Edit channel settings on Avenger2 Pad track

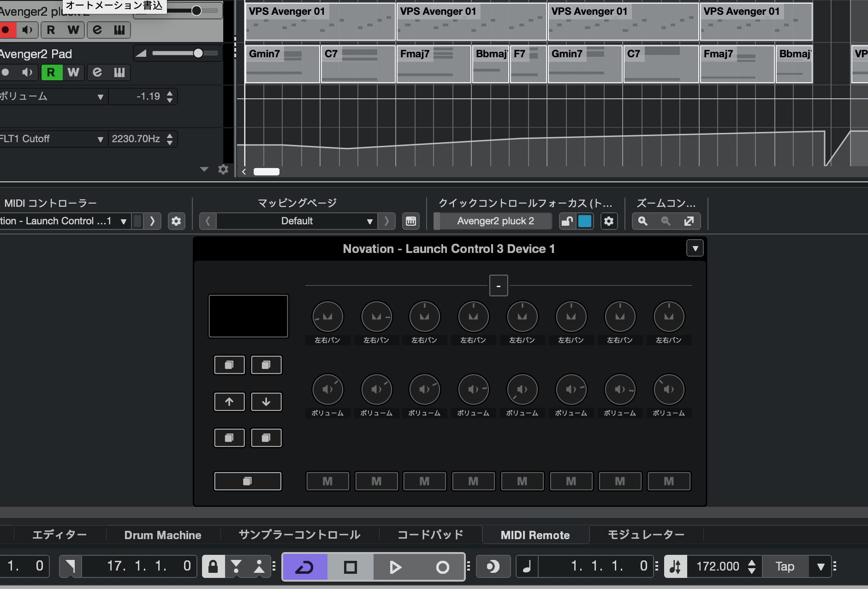(97, 72)
